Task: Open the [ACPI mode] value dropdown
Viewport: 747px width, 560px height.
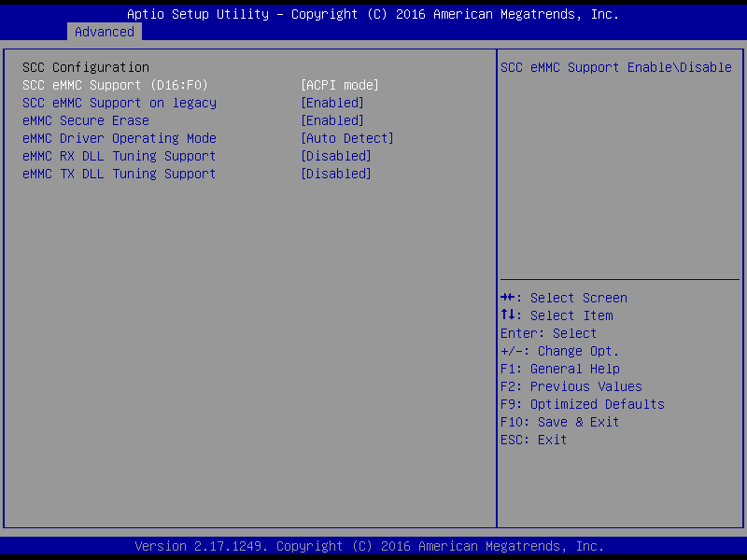Action: point(340,85)
